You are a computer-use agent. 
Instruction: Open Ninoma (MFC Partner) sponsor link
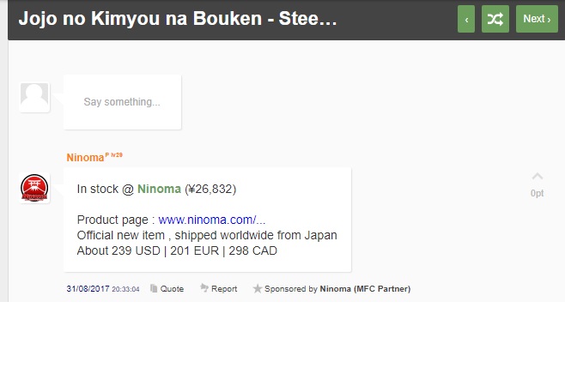coord(365,289)
